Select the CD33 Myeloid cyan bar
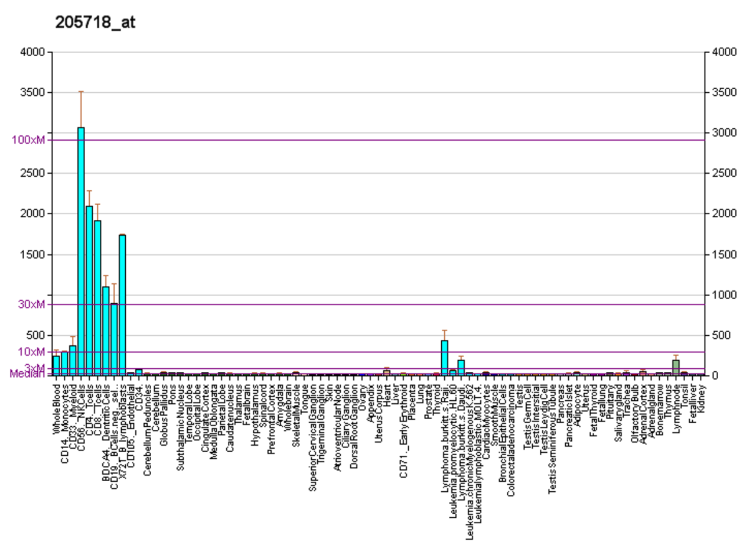This screenshot has width=756, height=548. tap(73, 361)
